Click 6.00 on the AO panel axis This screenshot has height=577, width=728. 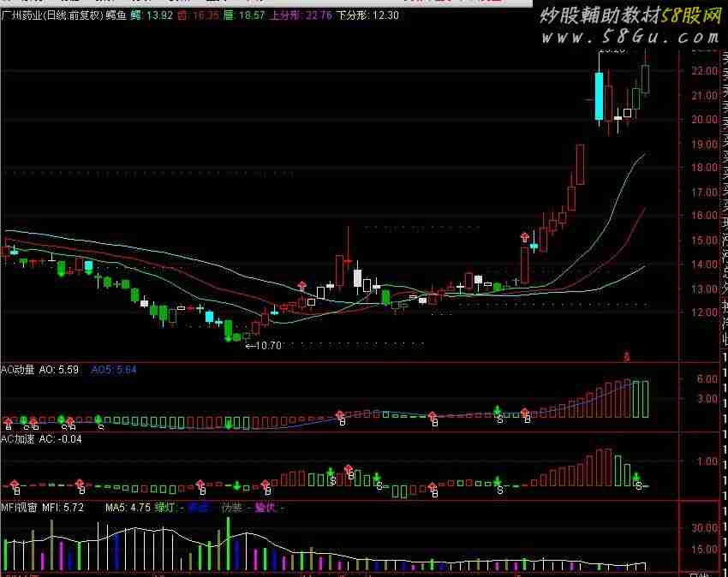point(707,379)
